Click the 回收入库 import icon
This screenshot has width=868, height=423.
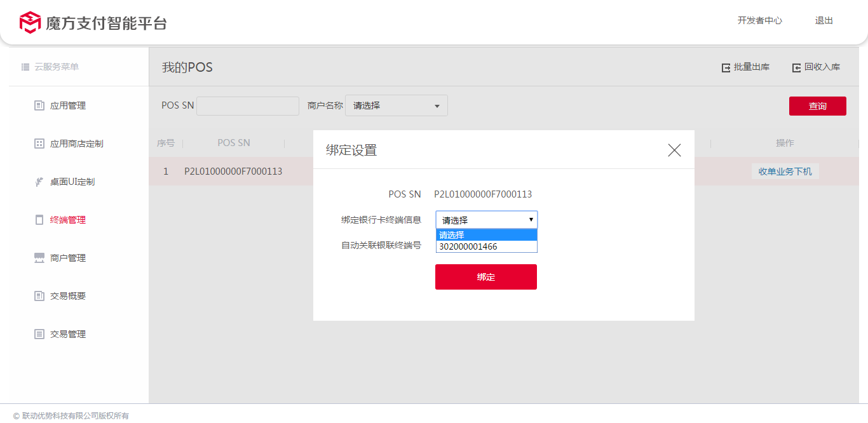pos(796,67)
